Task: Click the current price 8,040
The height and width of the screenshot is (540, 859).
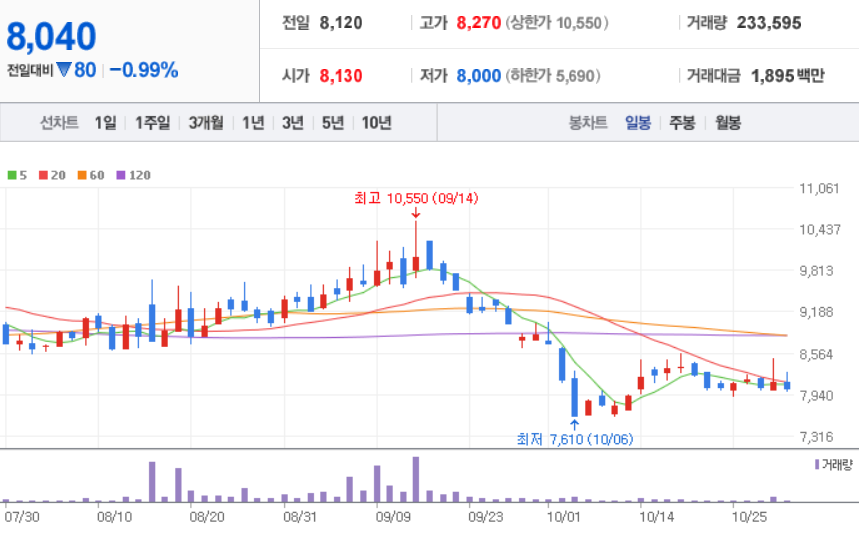Action: 51,37
